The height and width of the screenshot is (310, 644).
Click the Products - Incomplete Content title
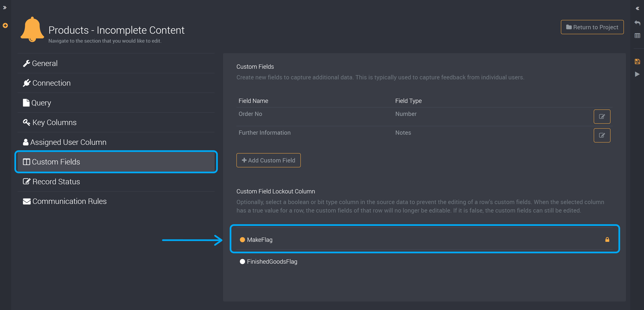tap(116, 30)
